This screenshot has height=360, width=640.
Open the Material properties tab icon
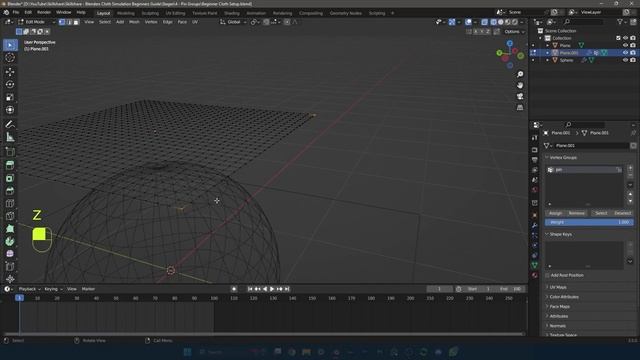click(x=535, y=276)
